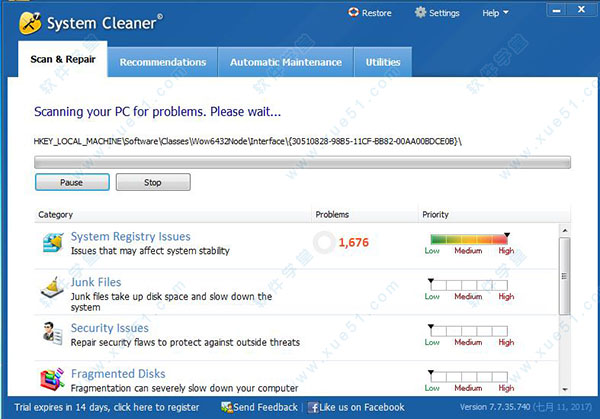
Task: Click the System Cleaner logo icon
Action: click(x=30, y=23)
